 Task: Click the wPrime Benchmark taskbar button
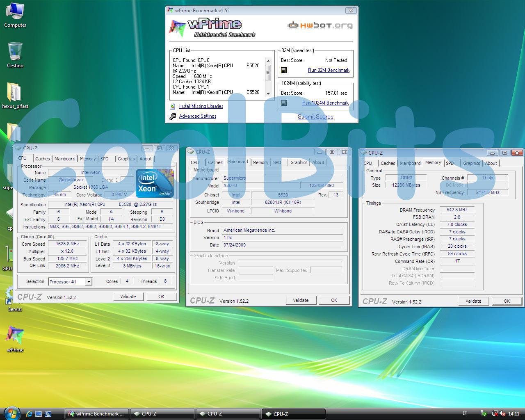pos(97,414)
